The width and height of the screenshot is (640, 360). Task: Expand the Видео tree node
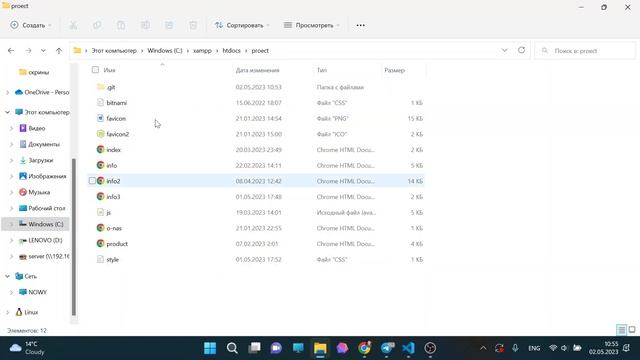click(x=11, y=128)
